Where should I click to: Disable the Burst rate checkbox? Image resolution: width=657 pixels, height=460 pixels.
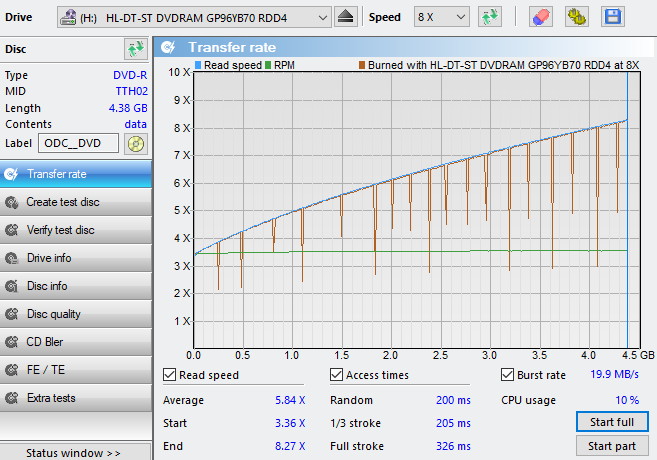pyautogui.click(x=508, y=375)
